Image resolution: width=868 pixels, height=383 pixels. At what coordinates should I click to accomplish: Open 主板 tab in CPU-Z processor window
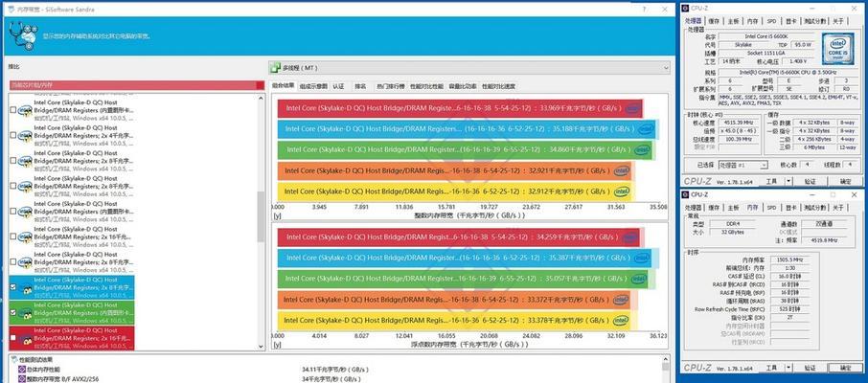733,21
